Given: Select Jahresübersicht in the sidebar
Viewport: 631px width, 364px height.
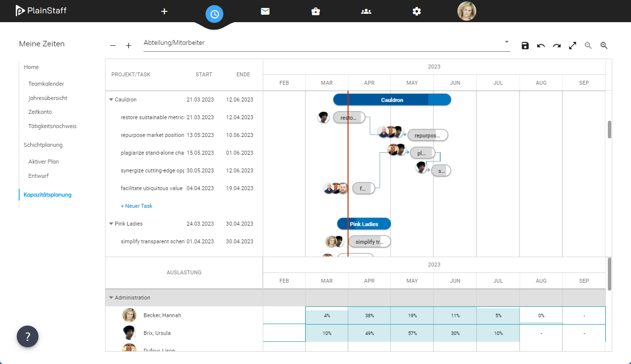Looking at the screenshot, I should [x=48, y=98].
